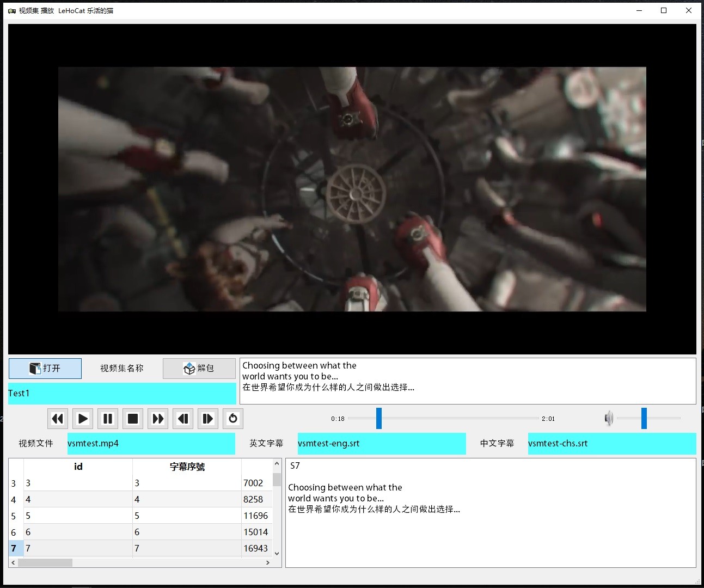Click the app icon in title bar
This screenshot has height=588, width=704.
click(x=12, y=10)
